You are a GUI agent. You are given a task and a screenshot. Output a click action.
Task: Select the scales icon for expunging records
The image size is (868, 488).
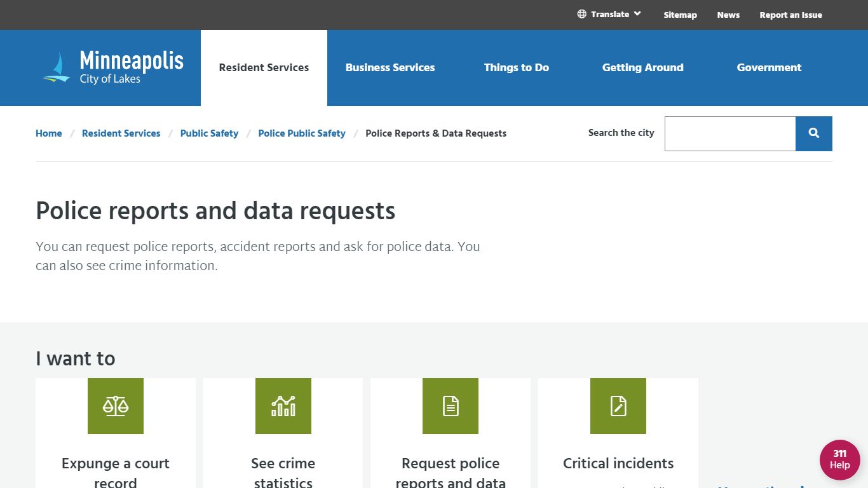pyautogui.click(x=116, y=406)
